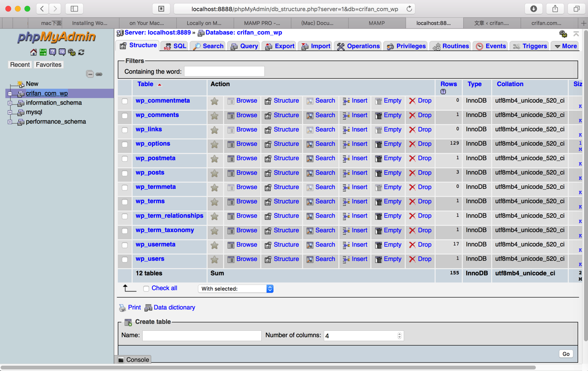The width and height of the screenshot is (588, 371).
Task: Check the wp_commentmeta row checkbox
Action: [x=125, y=101]
